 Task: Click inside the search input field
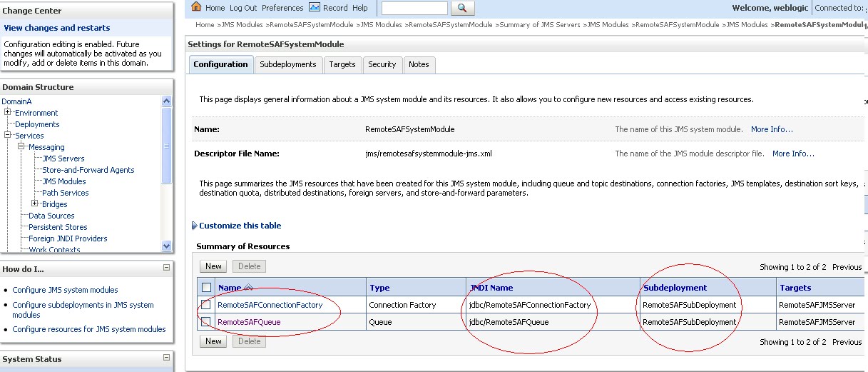[414, 8]
